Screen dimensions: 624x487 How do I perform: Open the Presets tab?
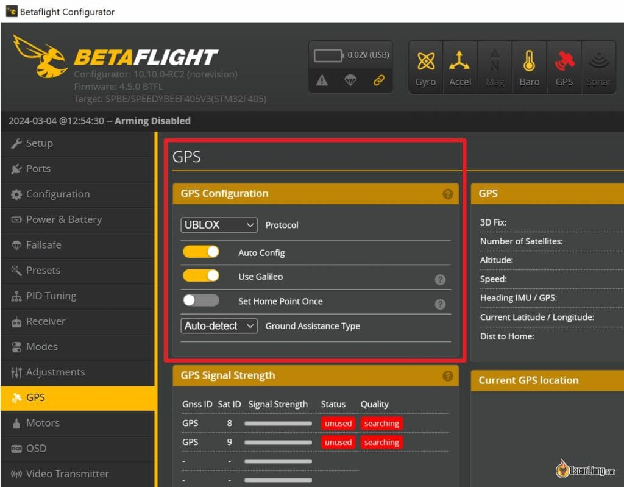78,271
